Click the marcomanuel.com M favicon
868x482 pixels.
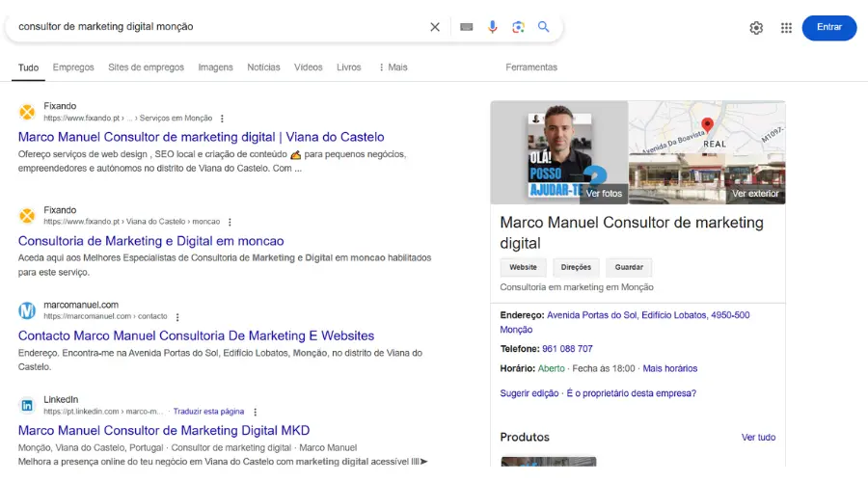(27, 310)
